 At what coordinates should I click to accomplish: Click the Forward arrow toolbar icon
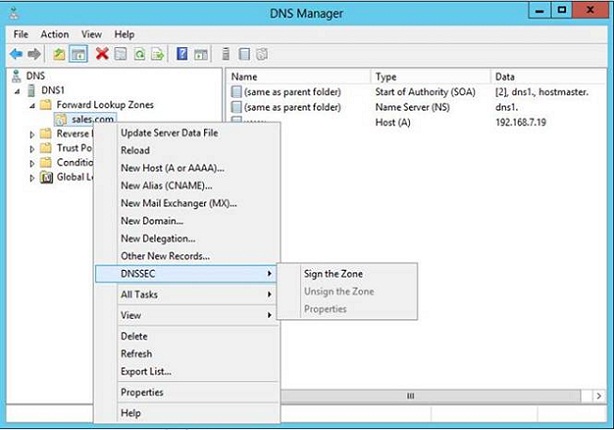(x=34, y=54)
